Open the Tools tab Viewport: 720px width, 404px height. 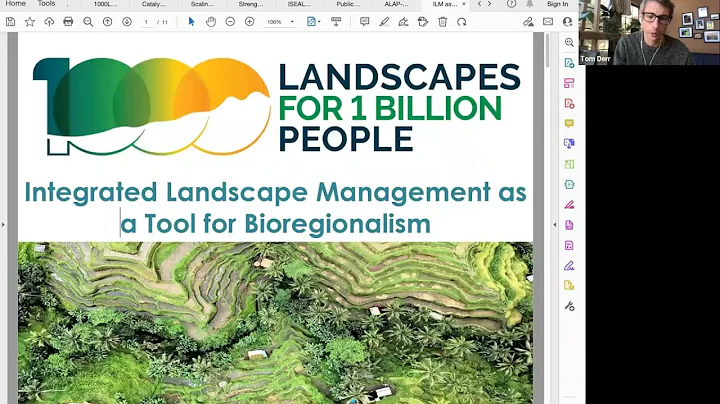(46, 4)
